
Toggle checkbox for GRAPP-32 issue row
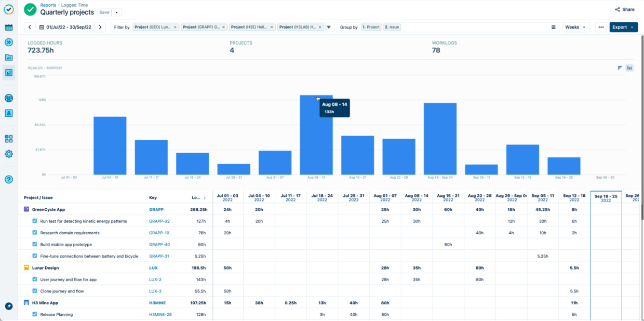pos(35,221)
